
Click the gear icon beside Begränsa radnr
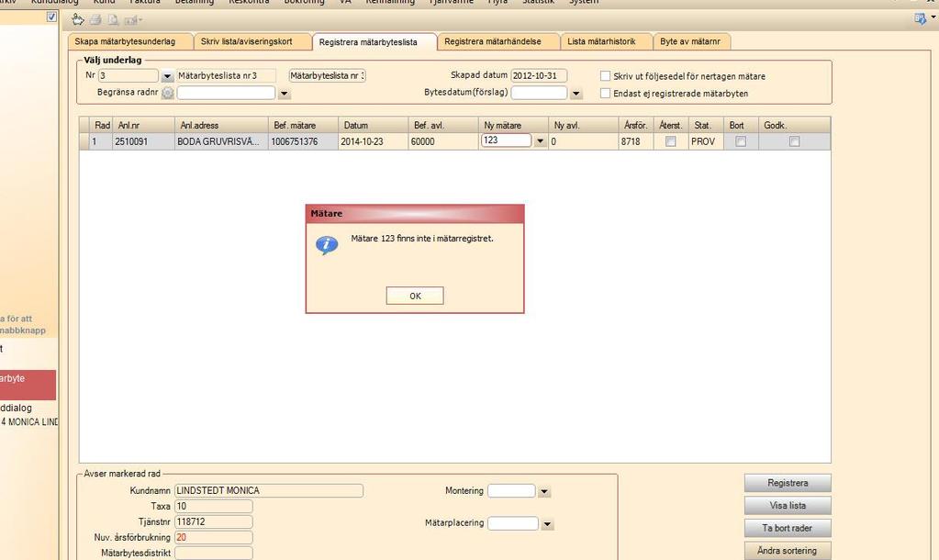[x=168, y=94]
